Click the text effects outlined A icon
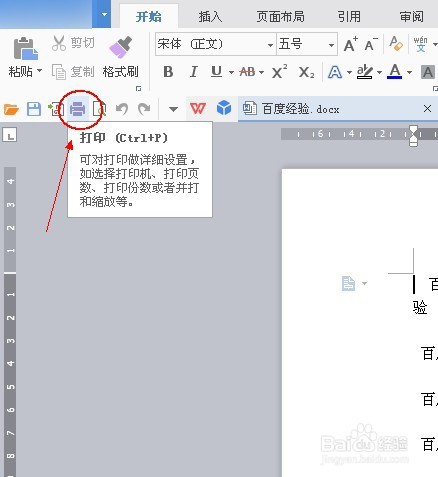This screenshot has width=438, height=477. click(335, 72)
